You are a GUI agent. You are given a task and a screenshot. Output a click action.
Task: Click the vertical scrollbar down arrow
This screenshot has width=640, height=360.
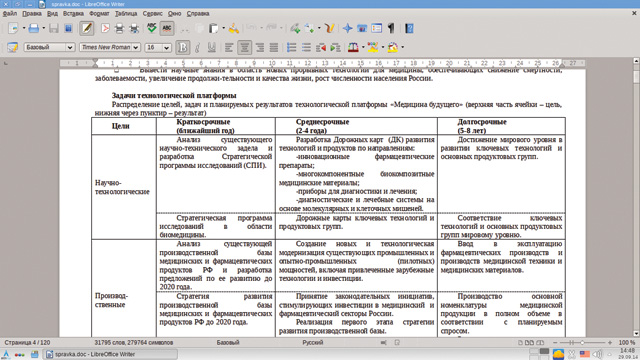coord(636,333)
